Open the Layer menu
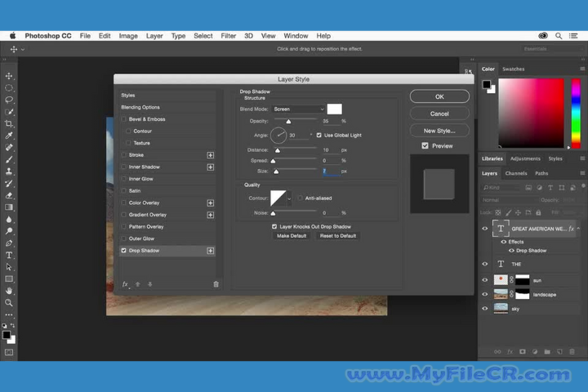588x392 pixels. [154, 36]
